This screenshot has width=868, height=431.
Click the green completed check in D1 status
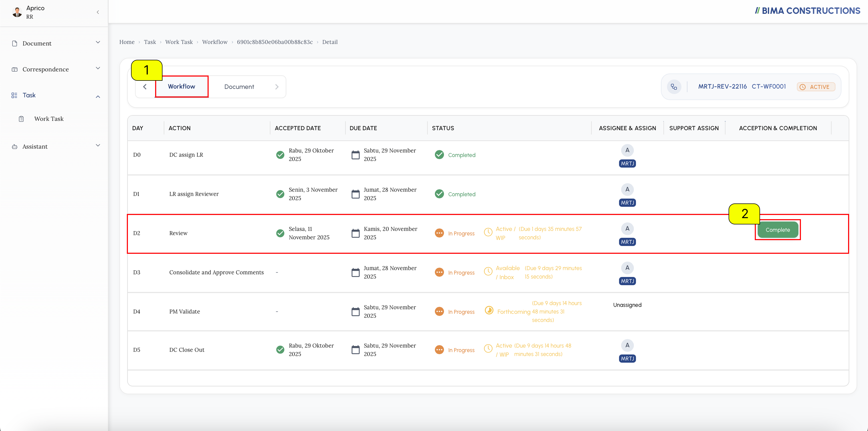coord(440,194)
